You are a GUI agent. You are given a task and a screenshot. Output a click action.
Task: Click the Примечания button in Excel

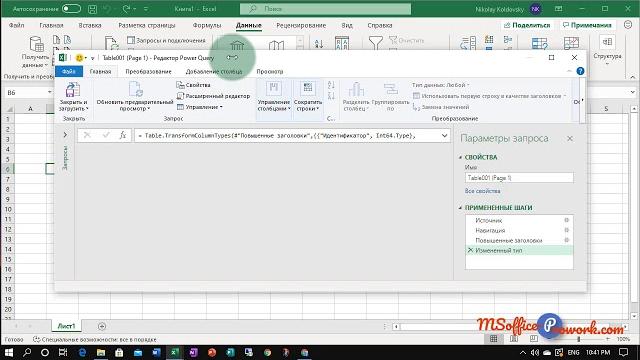(x=587, y=25)
